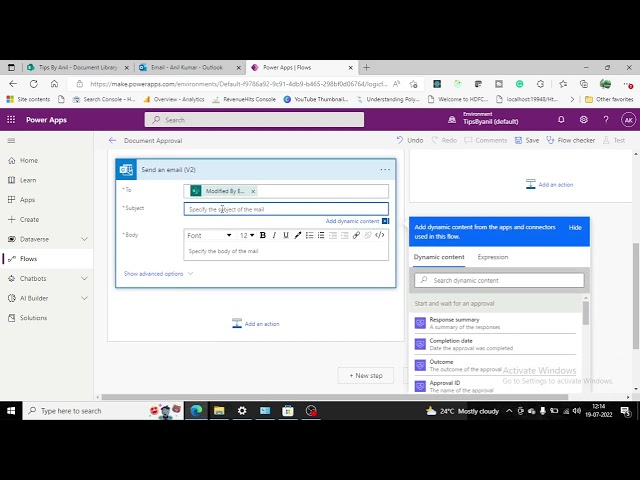Switch to Tips By Anil Document Library tab
This screenshot has width=640, height=480.
click(78, 67)
